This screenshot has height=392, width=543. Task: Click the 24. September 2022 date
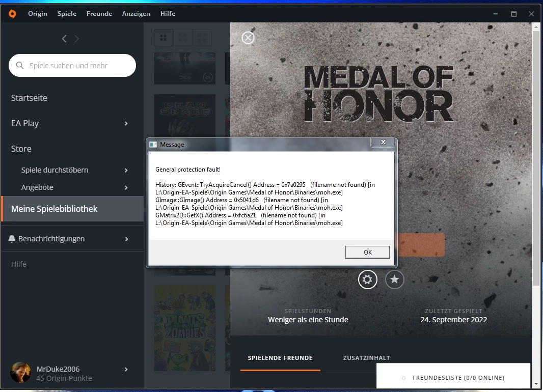pyautogui.click(x=454, y=320)
